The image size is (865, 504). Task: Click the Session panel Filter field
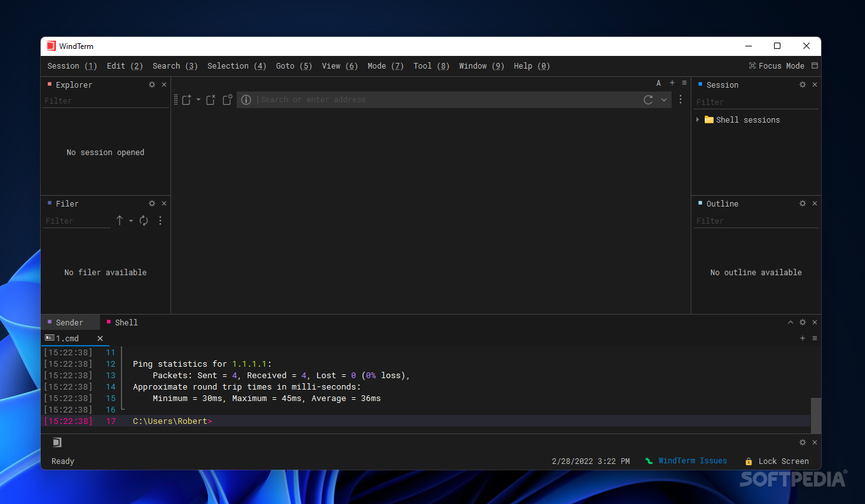pyautogui.click(x=756, y=102)
